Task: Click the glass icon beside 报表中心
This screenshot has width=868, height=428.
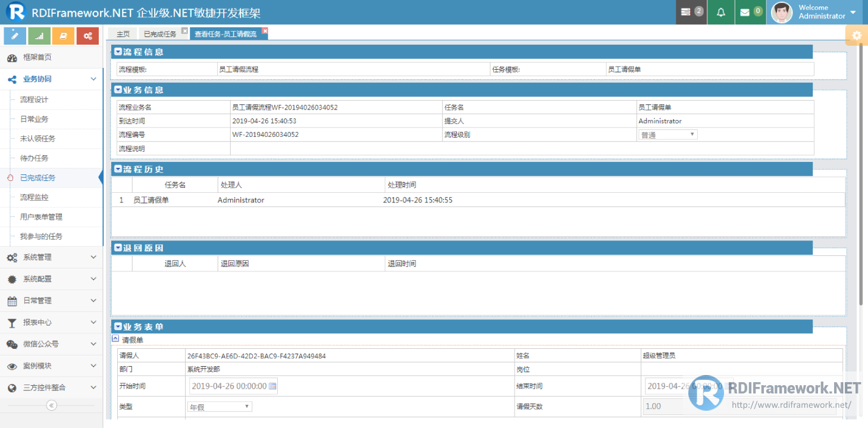Action: (12, 323)
